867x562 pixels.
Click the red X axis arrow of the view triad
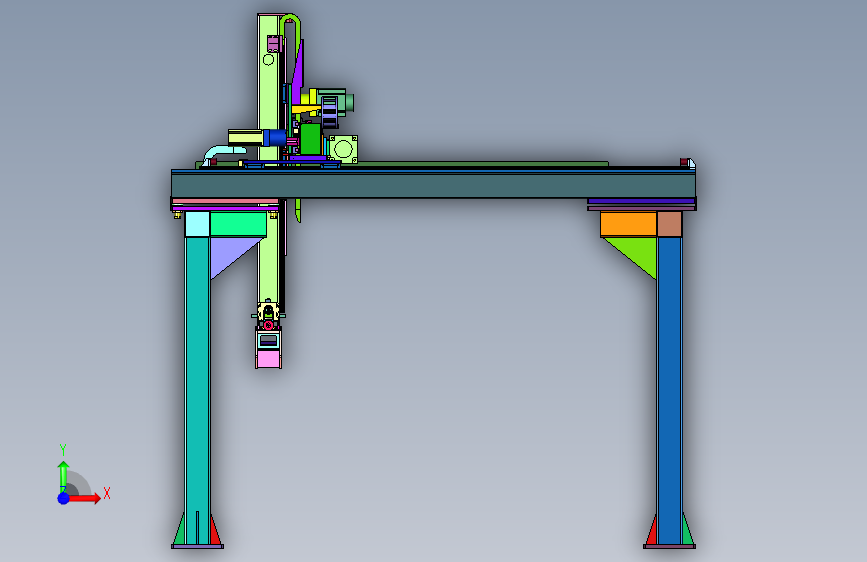click(84, 498)
